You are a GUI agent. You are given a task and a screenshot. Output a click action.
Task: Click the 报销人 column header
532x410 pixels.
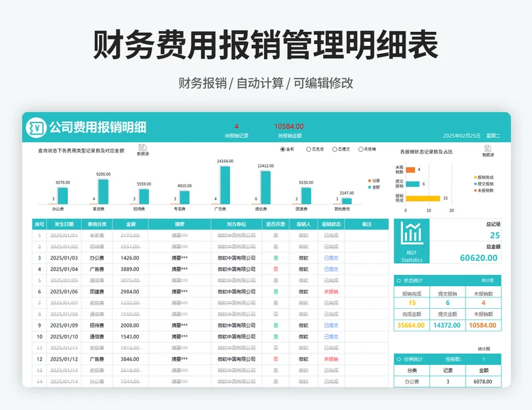[303, 224]
